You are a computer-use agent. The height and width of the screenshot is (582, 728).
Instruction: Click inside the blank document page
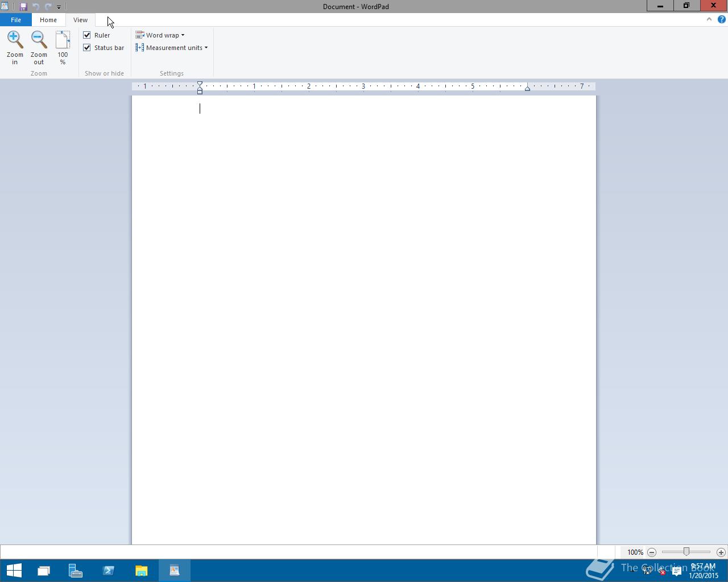[364, 319]
